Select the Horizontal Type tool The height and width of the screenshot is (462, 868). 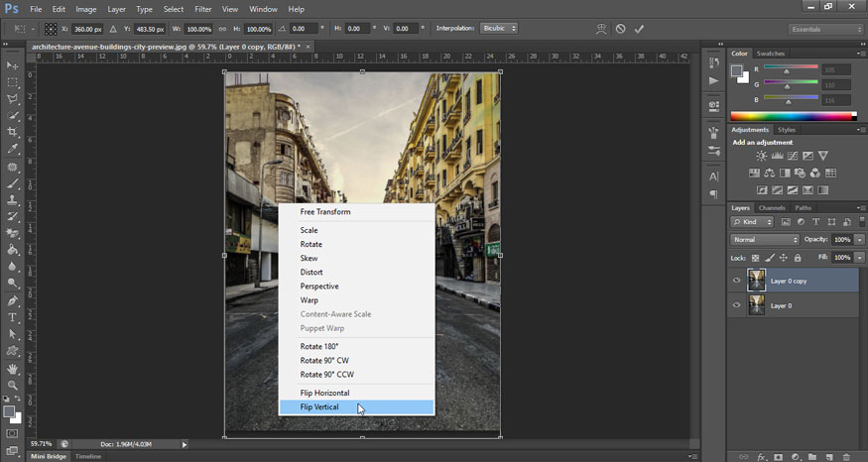[x=12, y=317]
